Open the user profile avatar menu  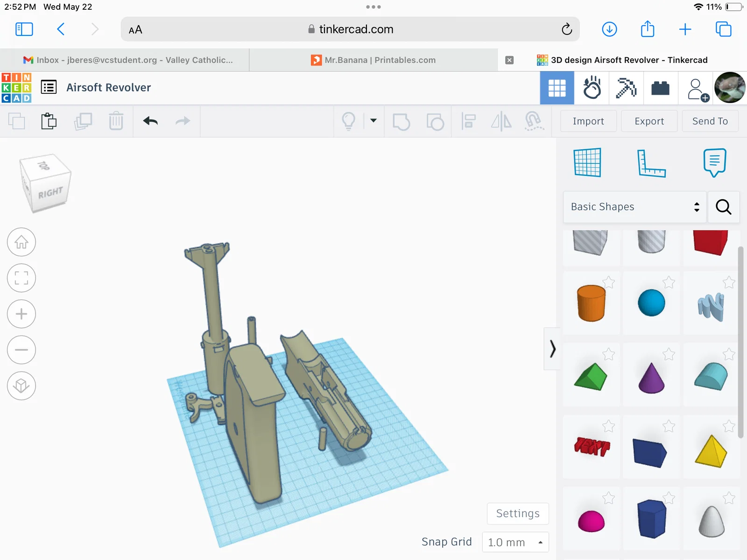pyautogui.click(x=730, y=88)
